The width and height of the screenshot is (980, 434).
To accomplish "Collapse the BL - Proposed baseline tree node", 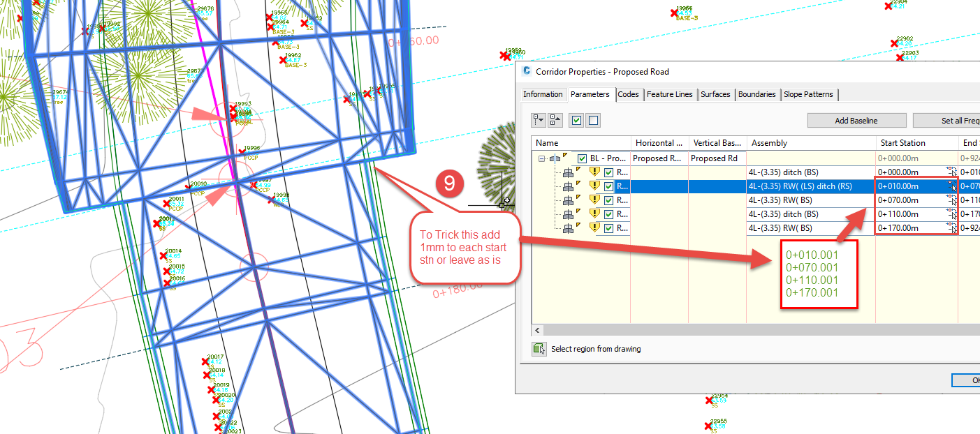I will [541, 158].
